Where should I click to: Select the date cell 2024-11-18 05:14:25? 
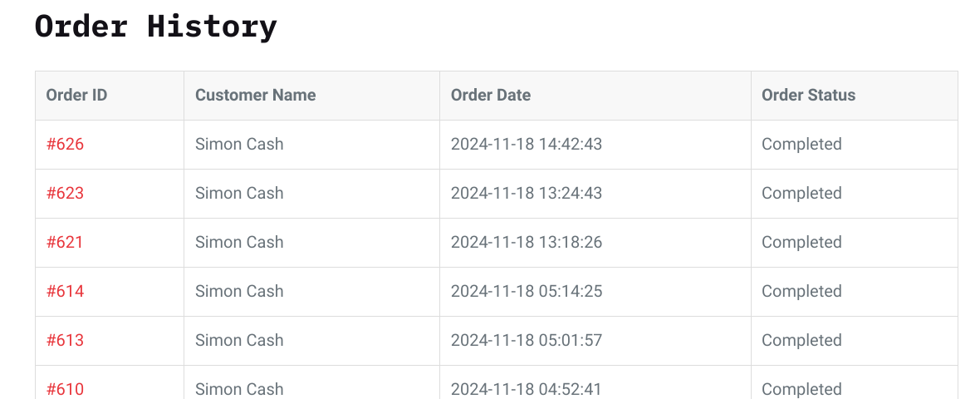tap(526, 291)
